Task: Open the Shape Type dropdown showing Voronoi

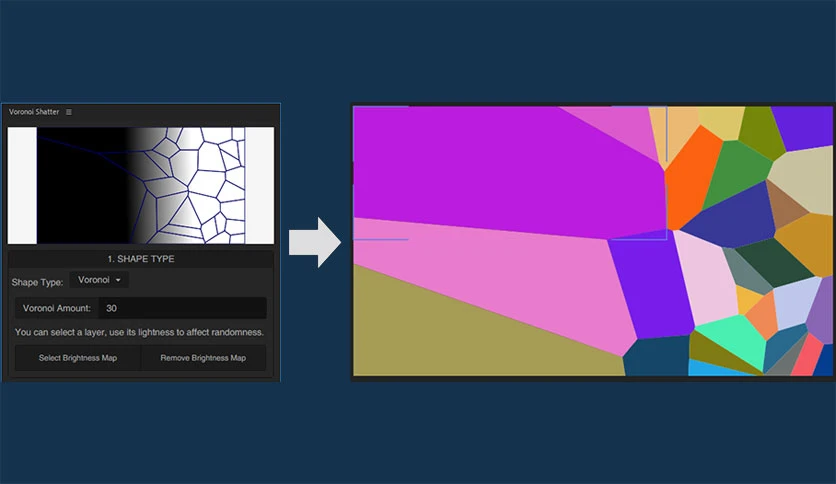Action: [x=99, y=280]
